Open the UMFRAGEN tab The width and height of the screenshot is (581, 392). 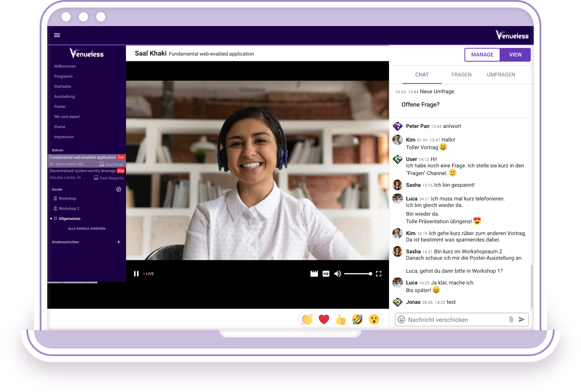click(501, 75)
